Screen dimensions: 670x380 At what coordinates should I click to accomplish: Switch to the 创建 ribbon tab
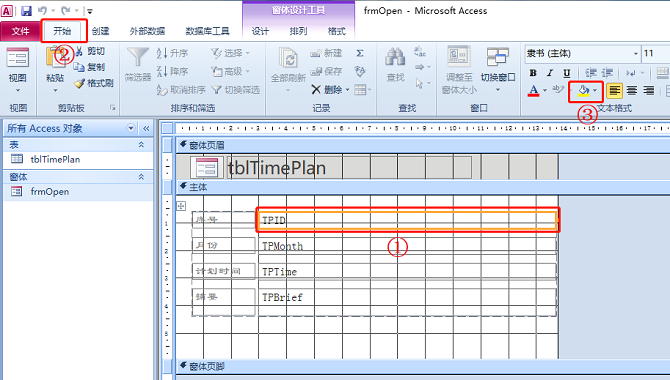[100, 31]
